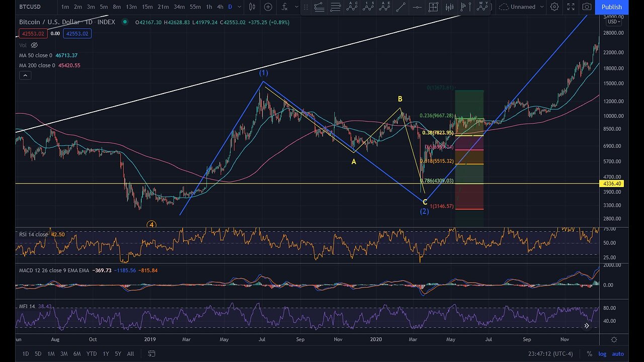Open the USD currency dropdown
Screen dimensions: 644x362
pyautogui.click(x=614, y=22)
